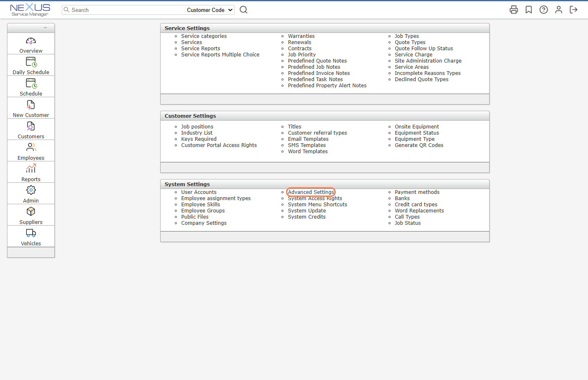Open the Suppliers box icon

[x=31, y=211]
